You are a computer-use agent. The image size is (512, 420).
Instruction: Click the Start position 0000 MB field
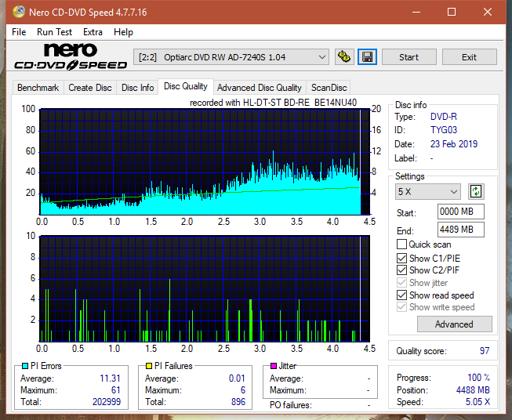(461, 212)
